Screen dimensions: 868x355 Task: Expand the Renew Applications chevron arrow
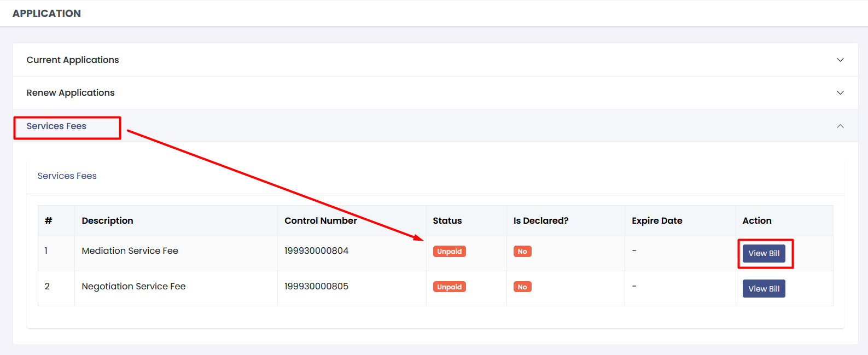pos(840,92)
